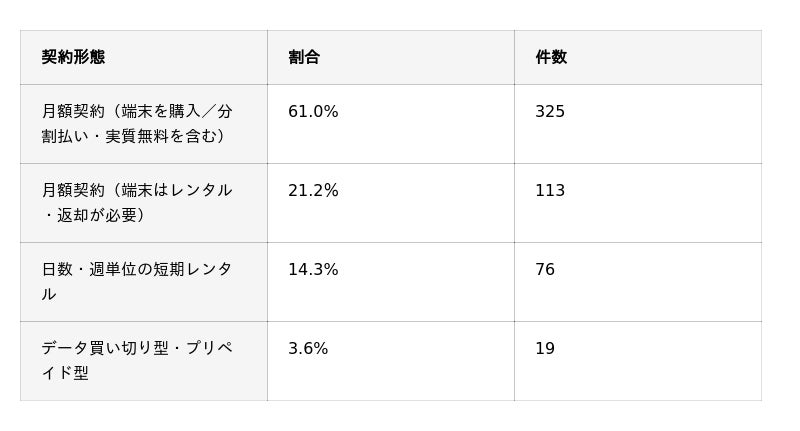The width and height of the screenshot is (800, 431).
Task: Select the 月額契約（端末はレンタル・返却が必要） row label
Action: (x=137, y=203)
